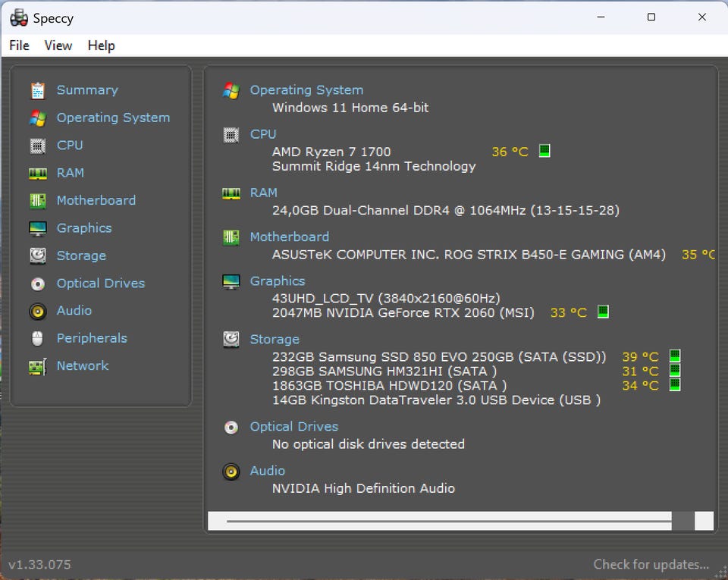Screen dimensions: 728x580
Task: Click the Storage hard drive icon in sidebar
Action: pos(38,256)
